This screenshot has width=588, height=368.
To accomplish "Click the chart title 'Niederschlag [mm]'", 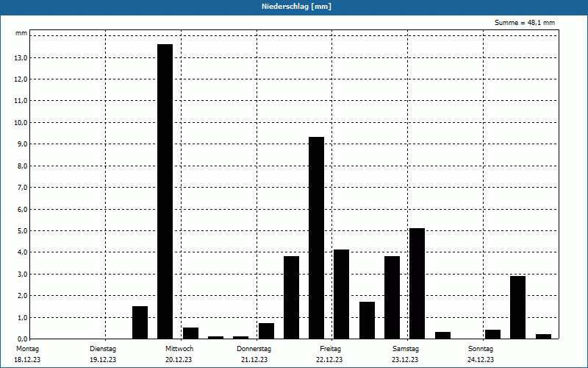I will [x=296, y=7].
